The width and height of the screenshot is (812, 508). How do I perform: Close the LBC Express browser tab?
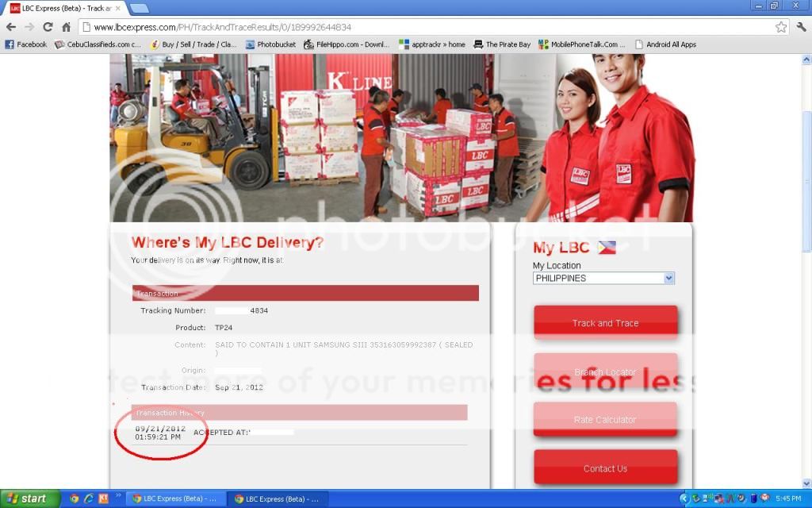click(118, 8)
